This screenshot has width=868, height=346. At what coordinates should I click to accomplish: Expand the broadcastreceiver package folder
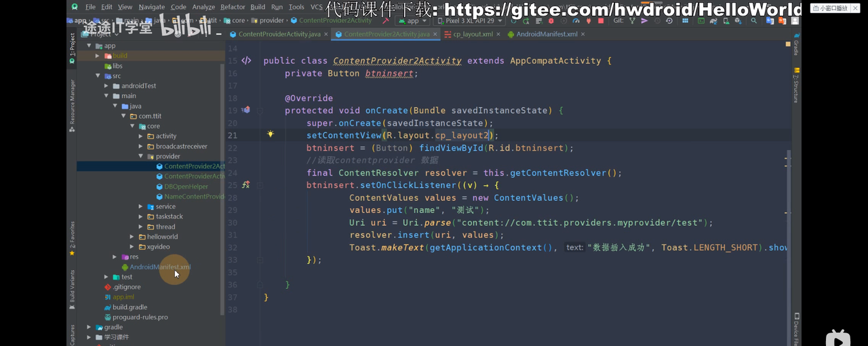[x=141, y=146]
